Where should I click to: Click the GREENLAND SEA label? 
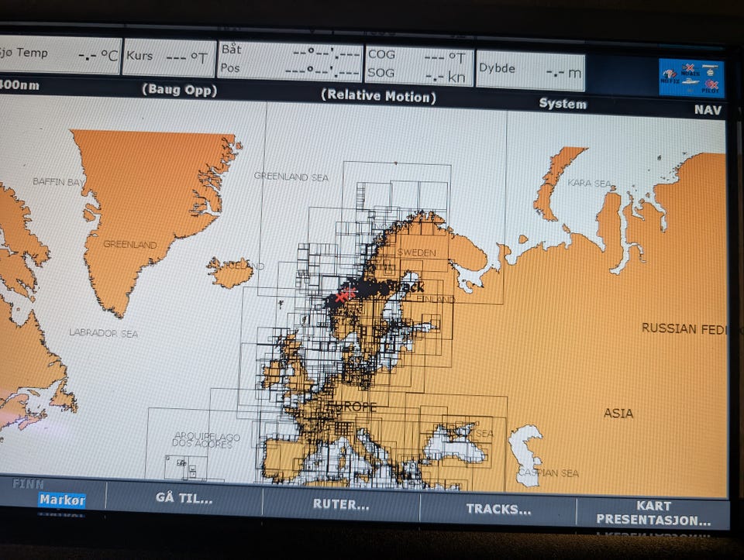click(291, 177)
